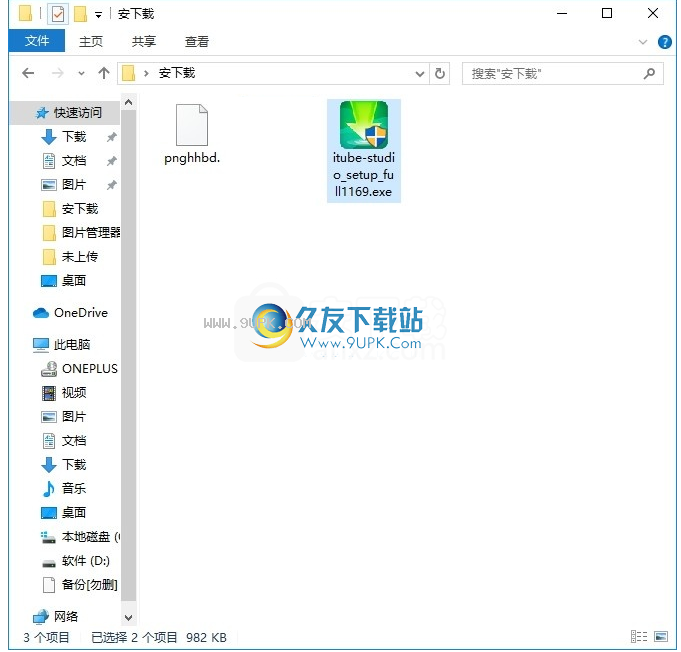This screenshot has height=652, width=681.
Task: Click the breadcrumb chevron before 安下载
Action: click(x=146, y=73)
